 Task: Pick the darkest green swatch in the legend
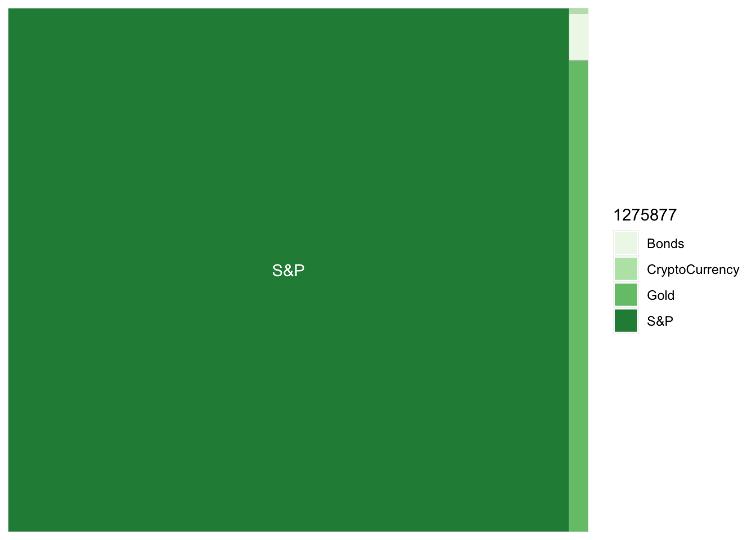[x=625, y=321]
